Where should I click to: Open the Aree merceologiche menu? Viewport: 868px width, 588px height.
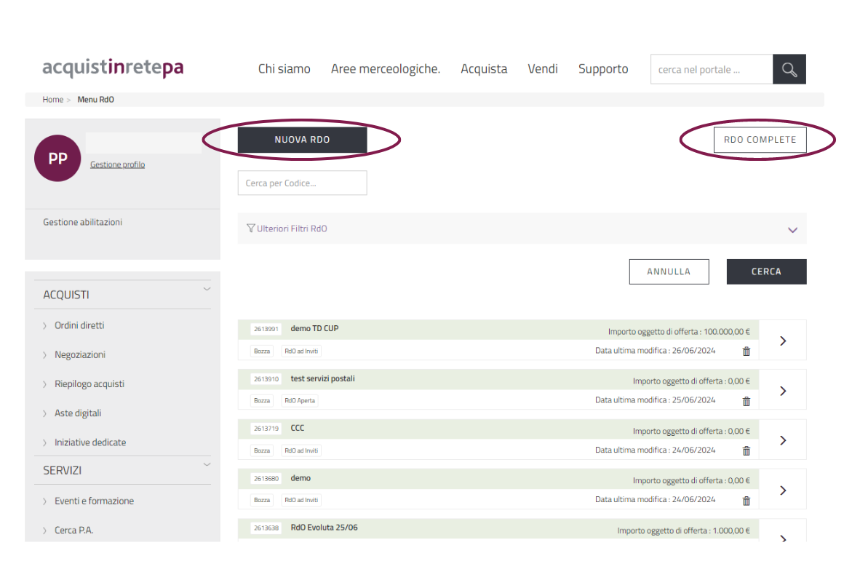(385, 69)
